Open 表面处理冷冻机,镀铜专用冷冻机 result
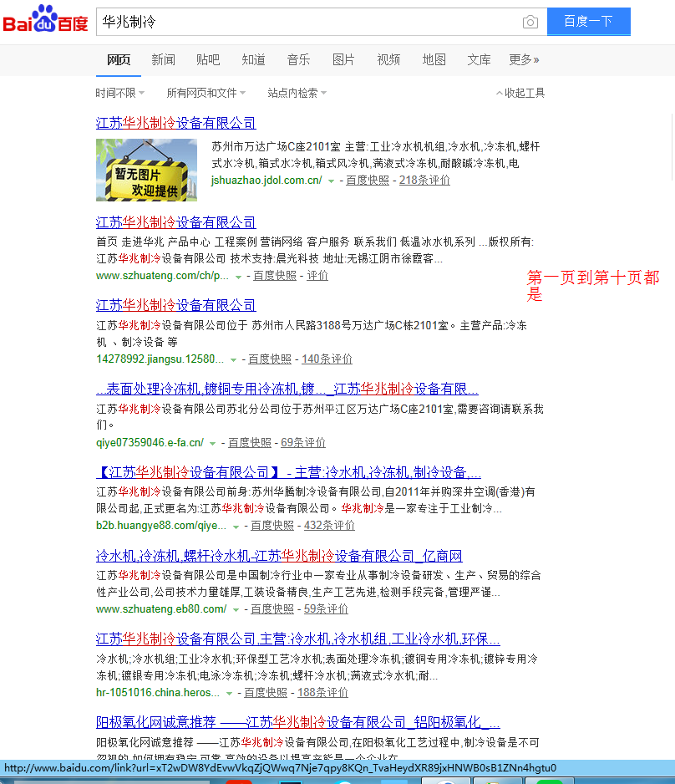The width and height of the screenshot is (675, 784). [x=287, y=389]
